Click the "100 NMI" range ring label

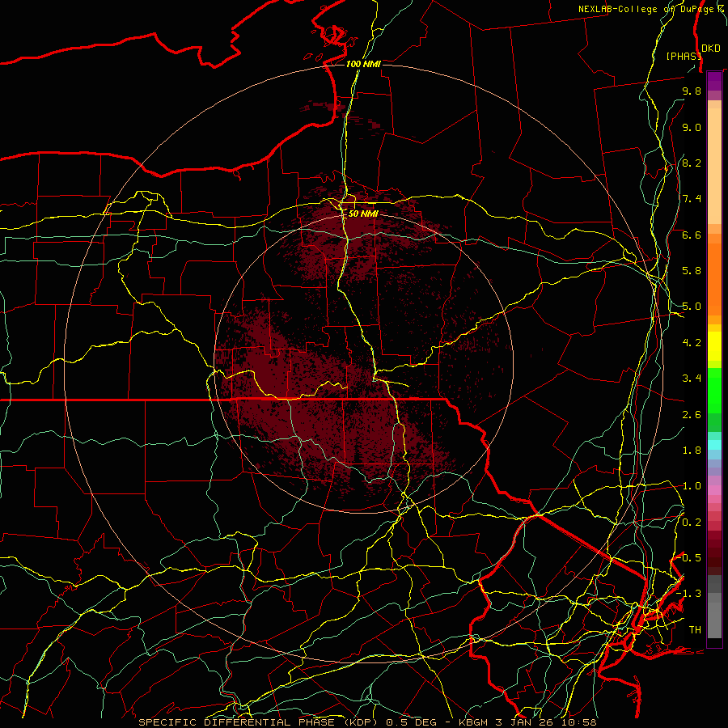363,64
